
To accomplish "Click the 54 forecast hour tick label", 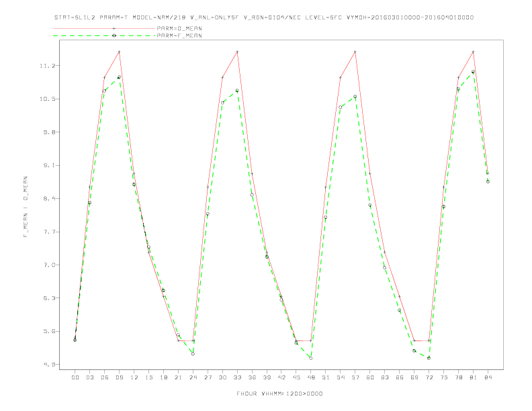I will (341, 377).
